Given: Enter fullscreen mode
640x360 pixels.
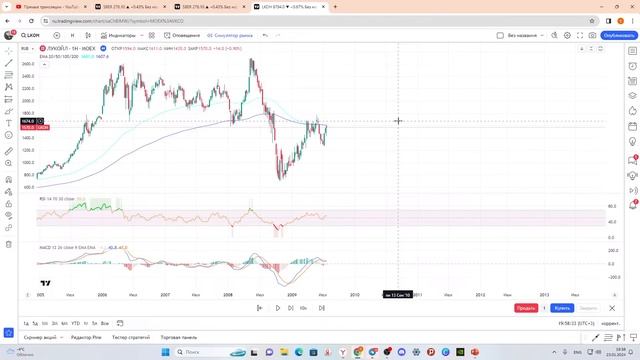Looking at the screenshot, I should [x=580, y=36].
